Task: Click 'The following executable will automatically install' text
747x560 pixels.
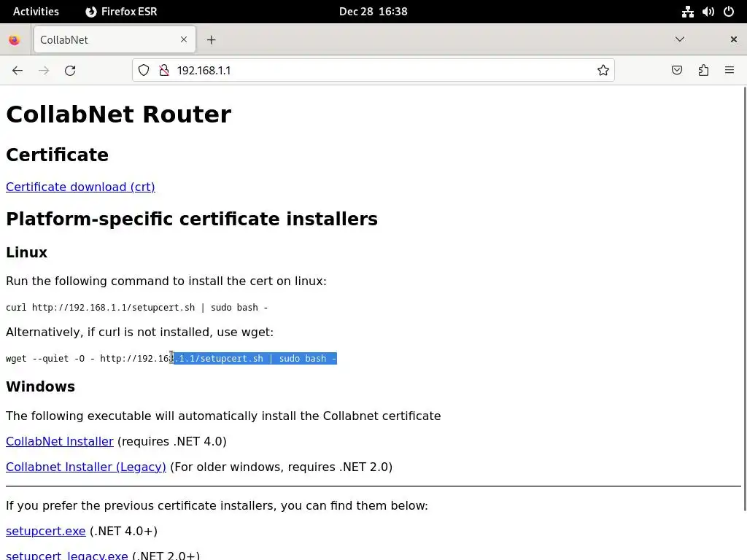Action: click(x=223, y=416)
